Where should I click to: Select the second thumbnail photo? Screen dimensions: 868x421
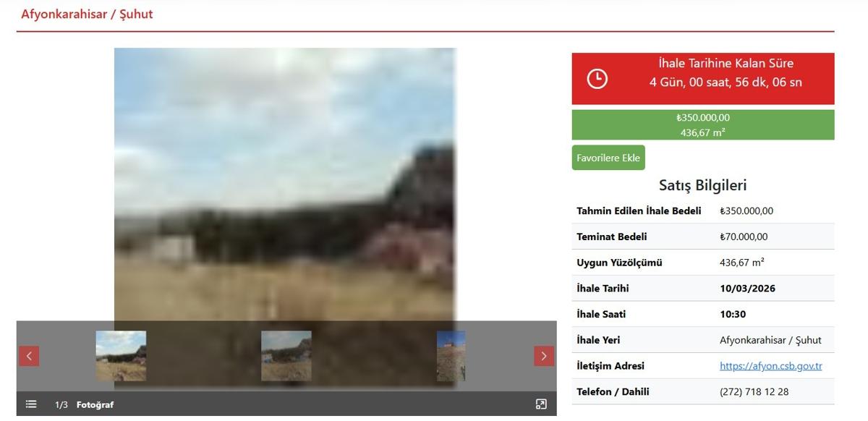pos(286,356)
